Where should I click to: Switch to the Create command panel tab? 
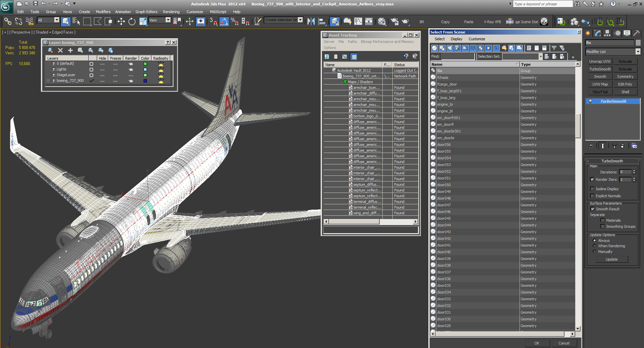(588, 33)
